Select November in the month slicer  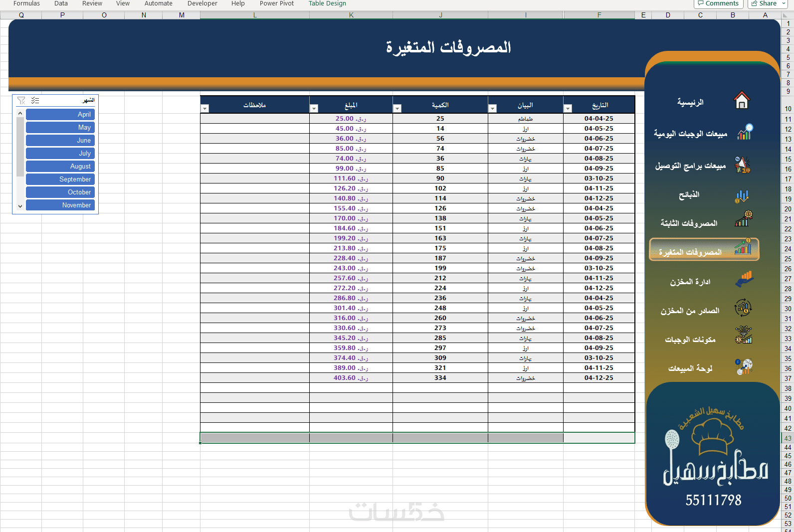click(x=60, y=205)
